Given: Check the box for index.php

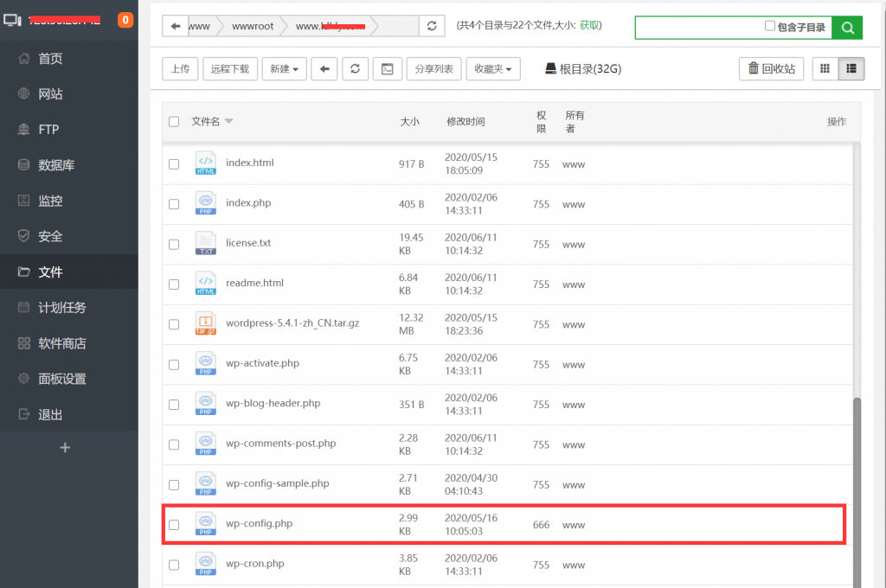Looking at the screenshot, I should point(174,204).
